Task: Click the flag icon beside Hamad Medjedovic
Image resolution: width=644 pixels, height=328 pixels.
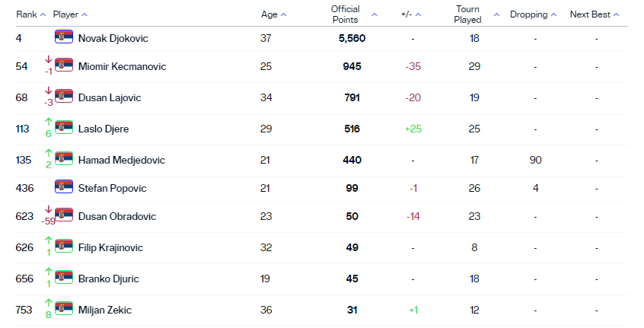Action: pos(64,158)
